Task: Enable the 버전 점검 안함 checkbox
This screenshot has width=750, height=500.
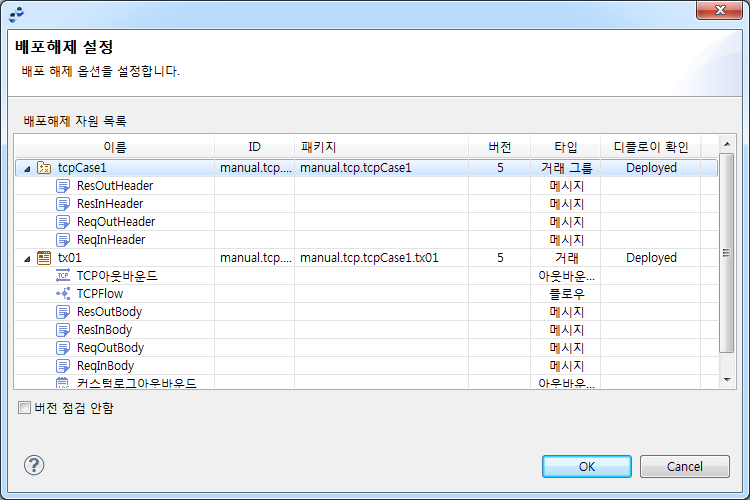Action: (24, 408)
